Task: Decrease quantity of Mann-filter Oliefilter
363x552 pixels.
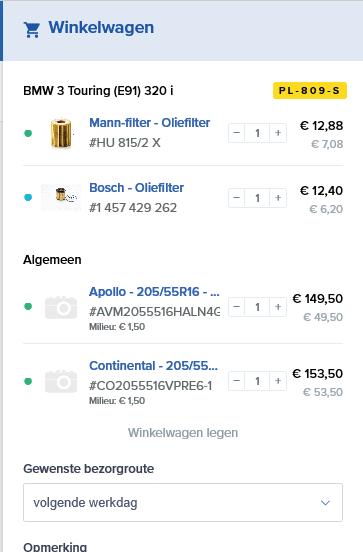Action: 237,133
